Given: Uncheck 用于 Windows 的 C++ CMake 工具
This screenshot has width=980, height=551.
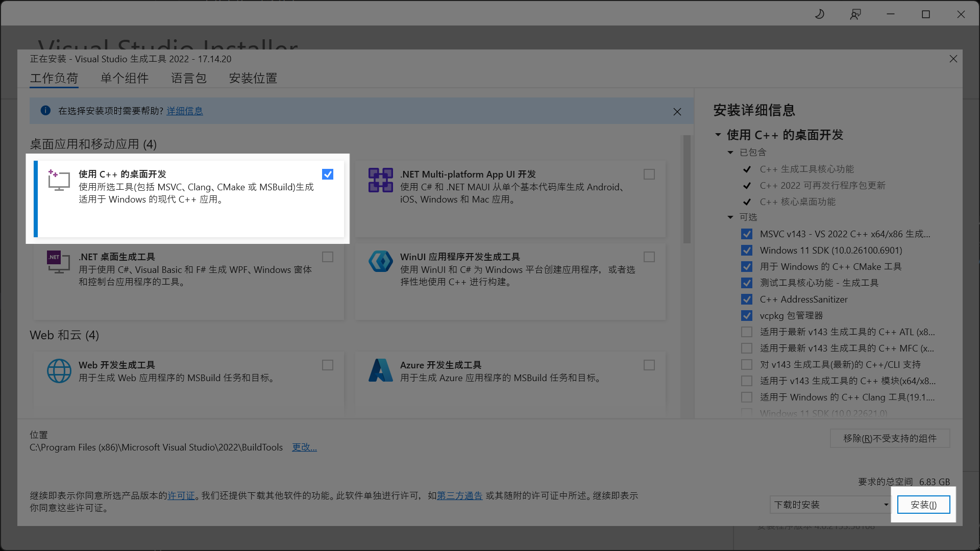Looking at the screenshot, I should (747, 267).
